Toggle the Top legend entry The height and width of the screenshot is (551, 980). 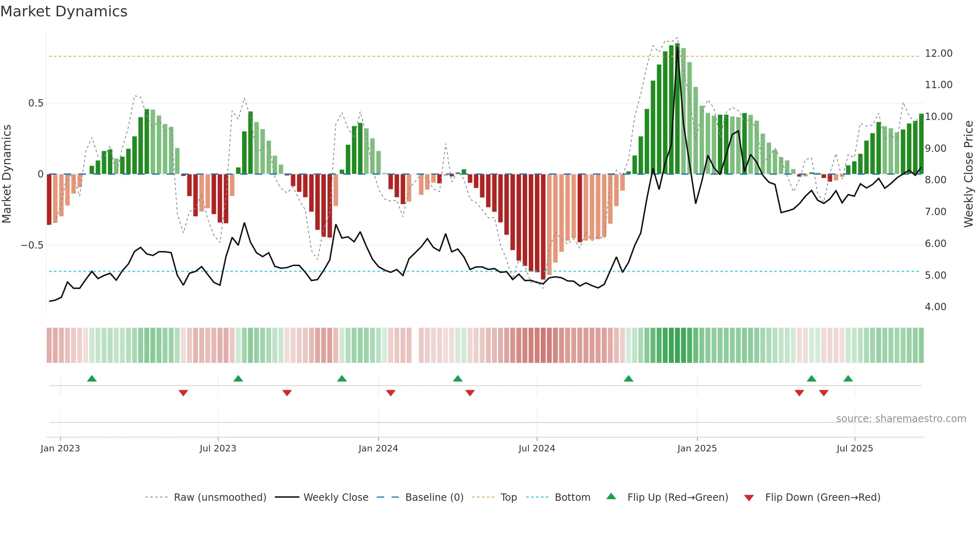(x=494, y=497)
